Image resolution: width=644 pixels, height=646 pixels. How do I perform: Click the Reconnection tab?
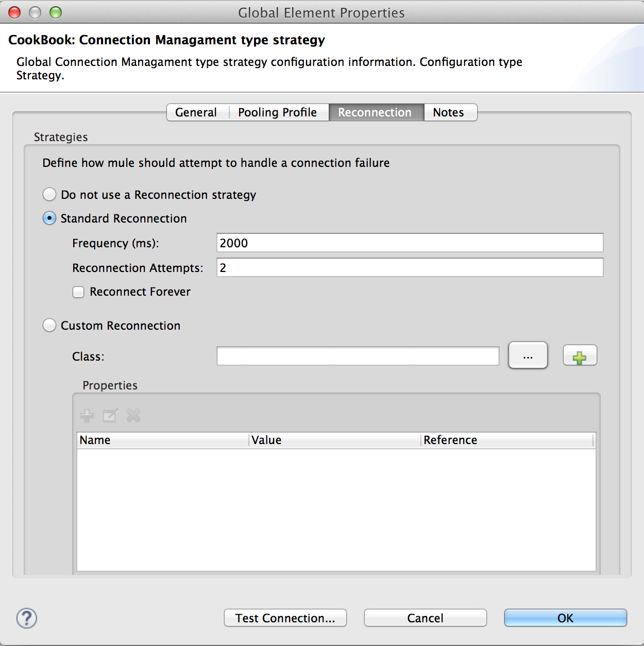pos(375,112)
